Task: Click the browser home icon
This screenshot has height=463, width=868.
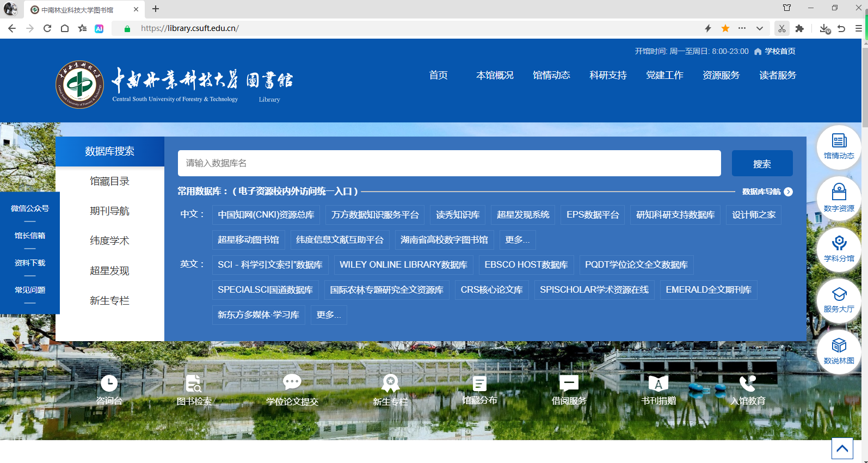Action: [x=65, y=28]
